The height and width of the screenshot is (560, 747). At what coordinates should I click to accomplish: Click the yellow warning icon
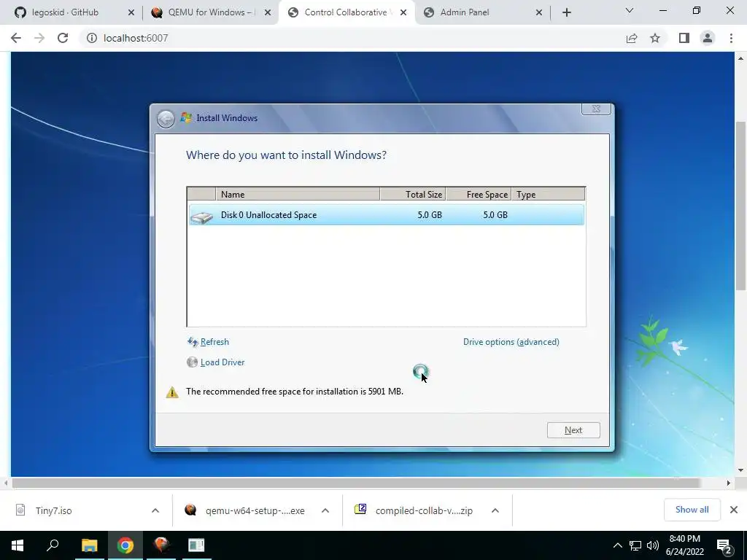[172, 392]
